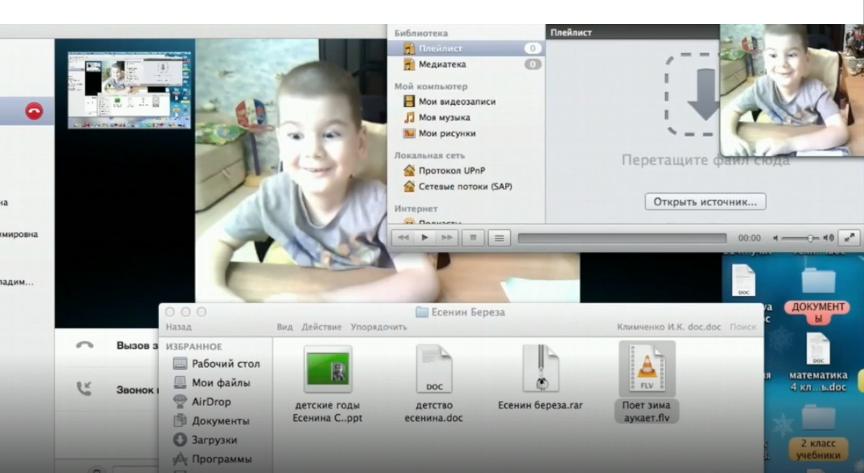Select Мои файлы in Finder sidebar
This screenshot has width=864, height=473.
212,383
